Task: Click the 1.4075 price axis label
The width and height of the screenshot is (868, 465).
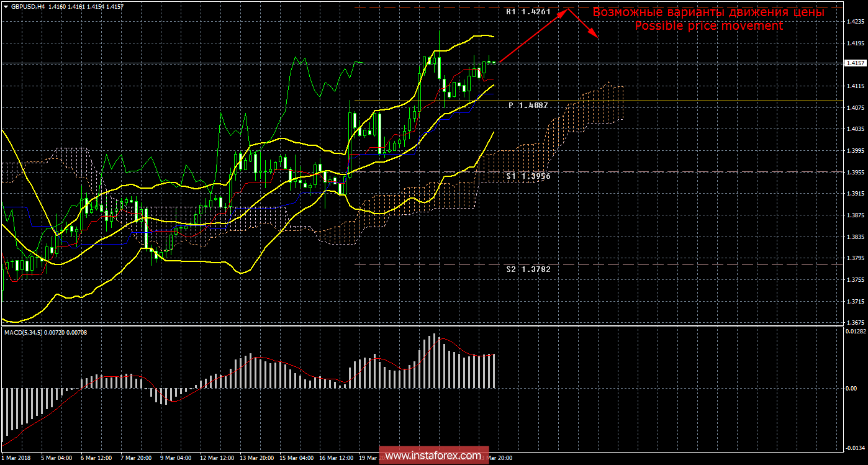Action: point(855,108)
